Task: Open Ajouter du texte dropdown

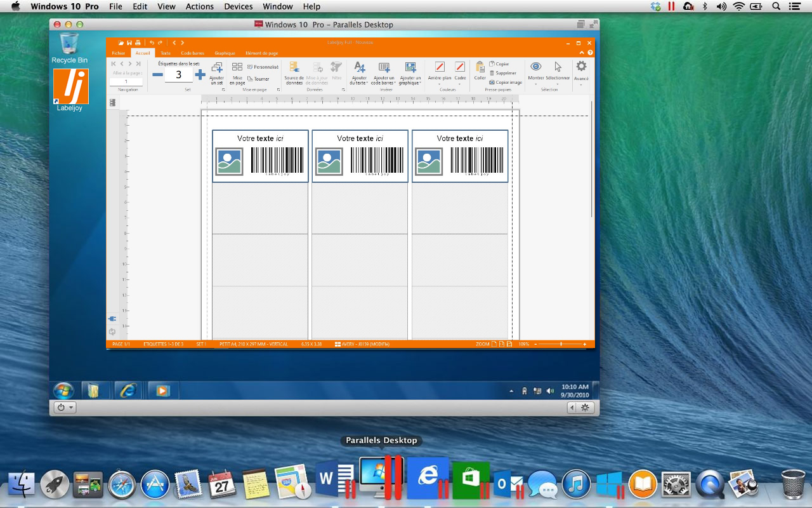Action: point(359,74)
